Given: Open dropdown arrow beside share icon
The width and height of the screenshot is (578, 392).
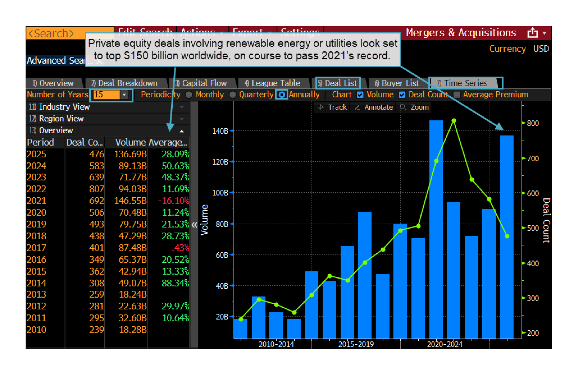Looking at the screenshot, I should click(544, 33).
